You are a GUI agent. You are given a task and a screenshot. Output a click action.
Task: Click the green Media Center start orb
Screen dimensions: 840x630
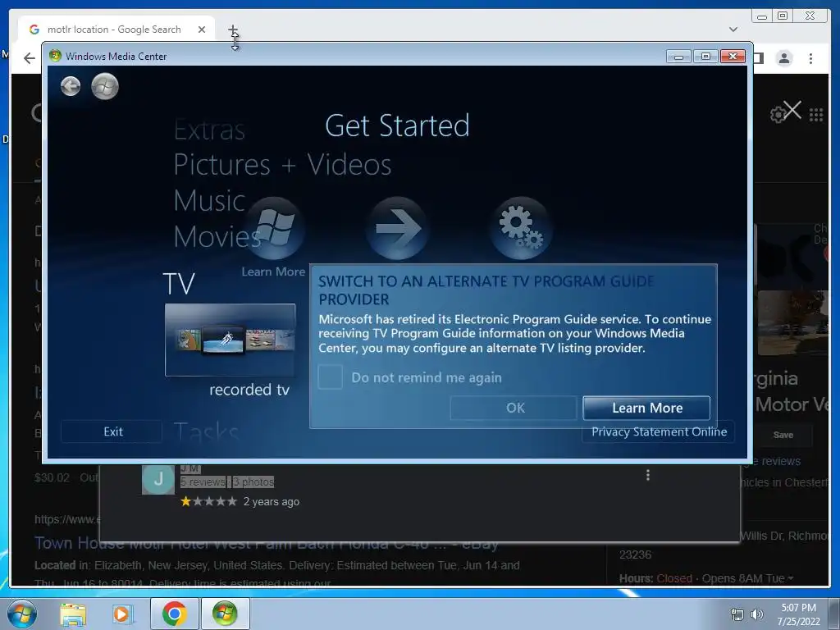[104, 86]
